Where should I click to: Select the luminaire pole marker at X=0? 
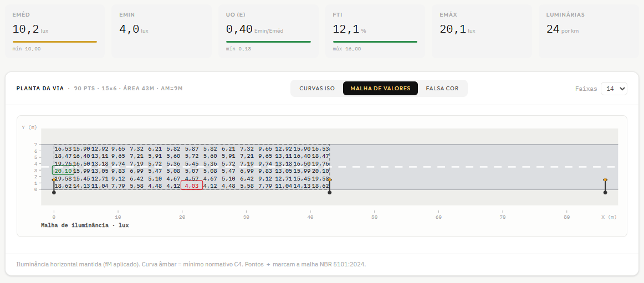(54, 186)
